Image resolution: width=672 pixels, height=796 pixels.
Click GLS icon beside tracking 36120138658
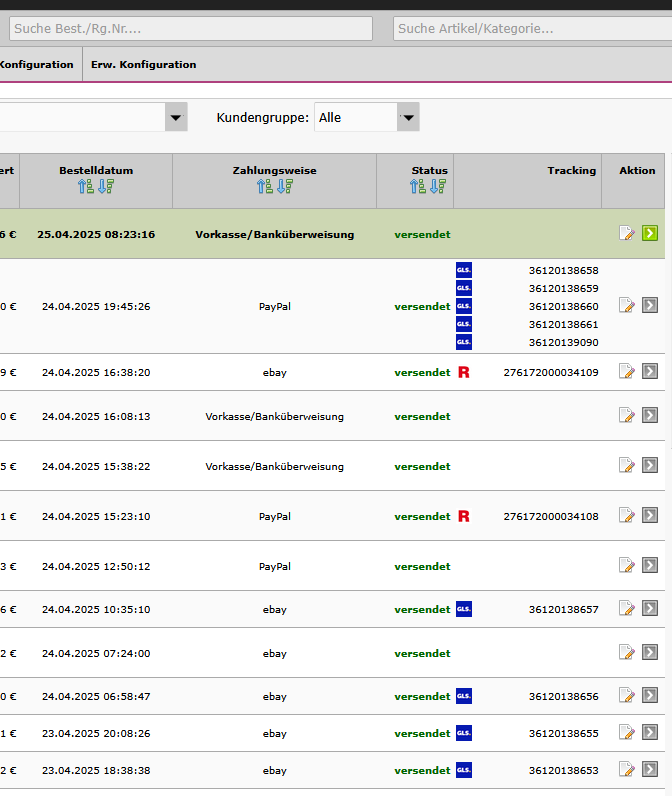point(463,270)
